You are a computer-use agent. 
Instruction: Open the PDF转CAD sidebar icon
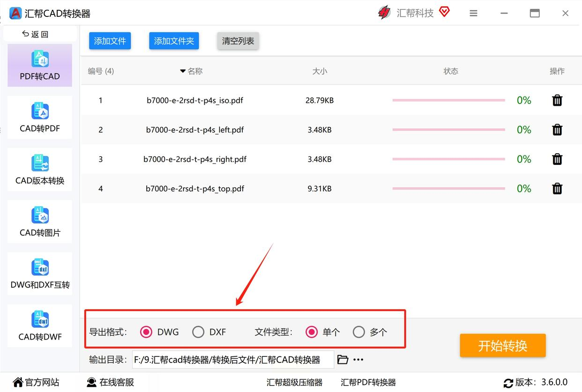click(x=40, y=59)
